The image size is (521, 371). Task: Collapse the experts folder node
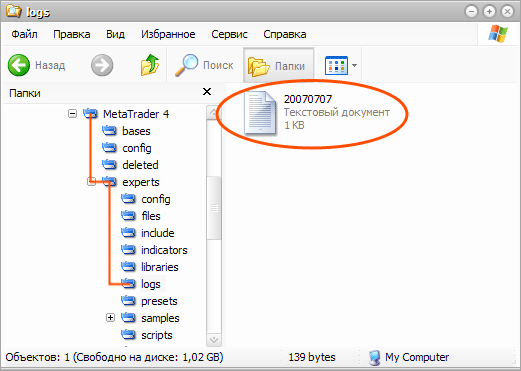click(x=92, y=182)
